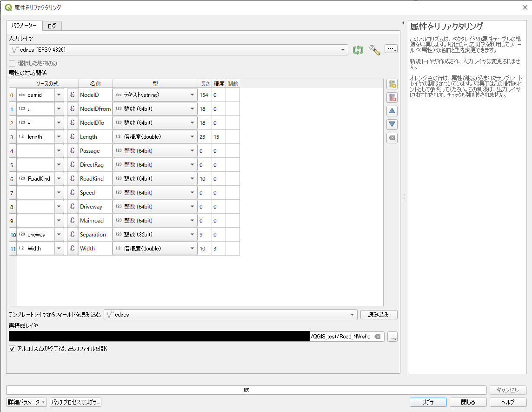
Task: Open template layer edges combo box
Action: click(230, 315)
